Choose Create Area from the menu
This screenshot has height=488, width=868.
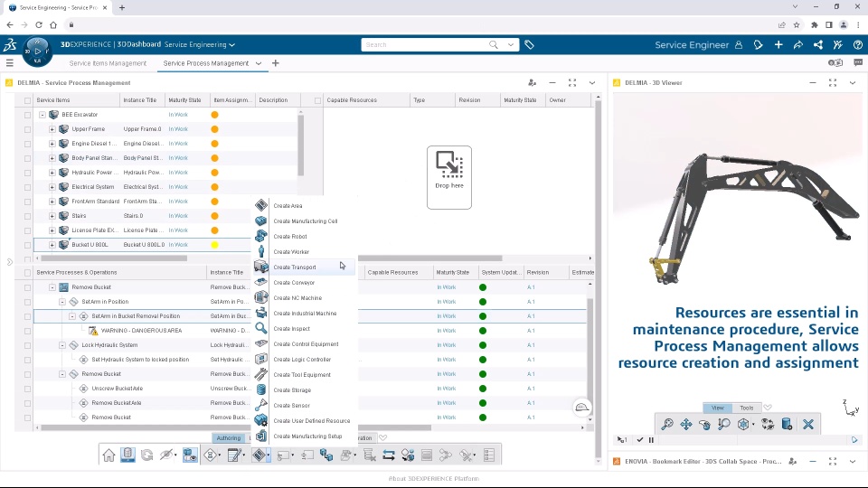tap(305, 205)
